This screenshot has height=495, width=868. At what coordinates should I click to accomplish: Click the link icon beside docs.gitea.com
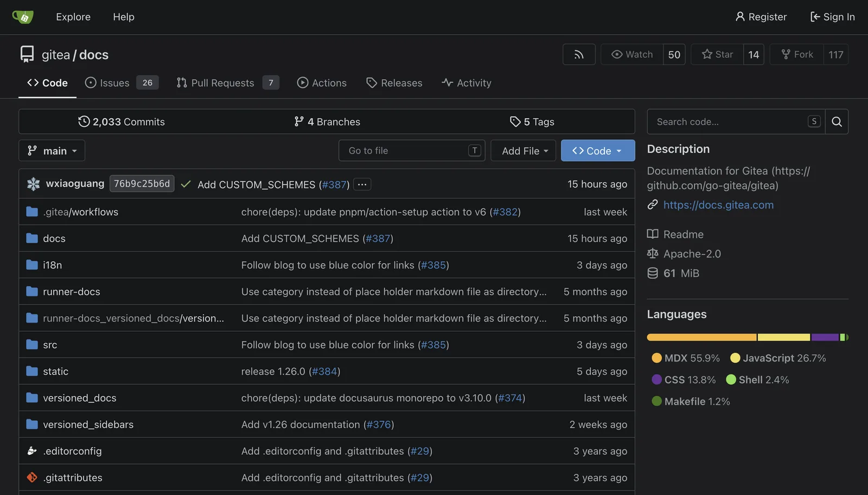(653, 204)
